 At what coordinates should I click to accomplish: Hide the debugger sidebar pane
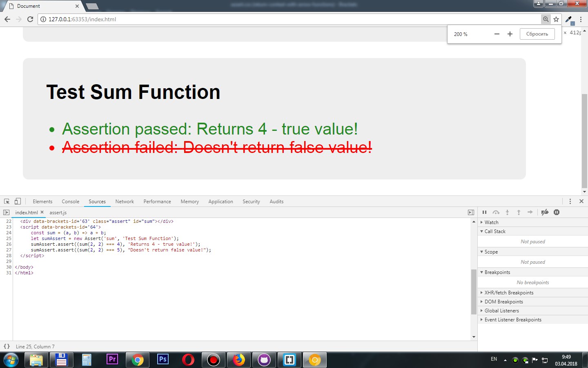(x=471, y=212)
